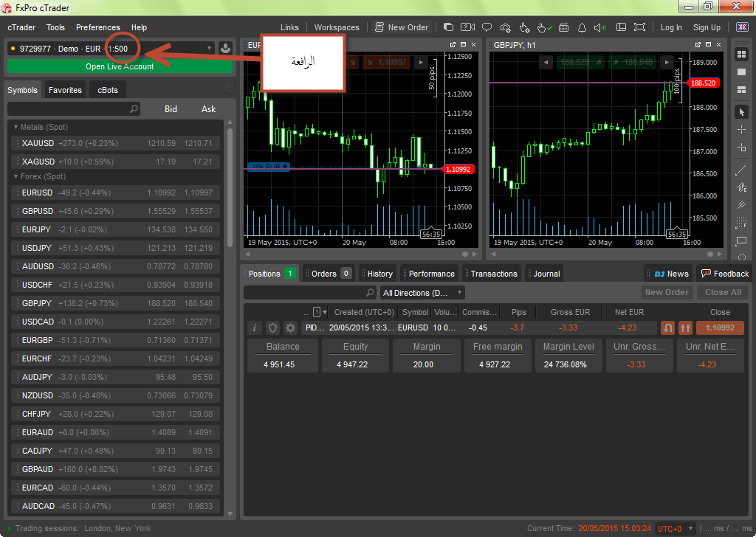Change language via the UK flag icon
Image resolution: width=756 pixels, height=537 pixels.
[x=742, y=27]
